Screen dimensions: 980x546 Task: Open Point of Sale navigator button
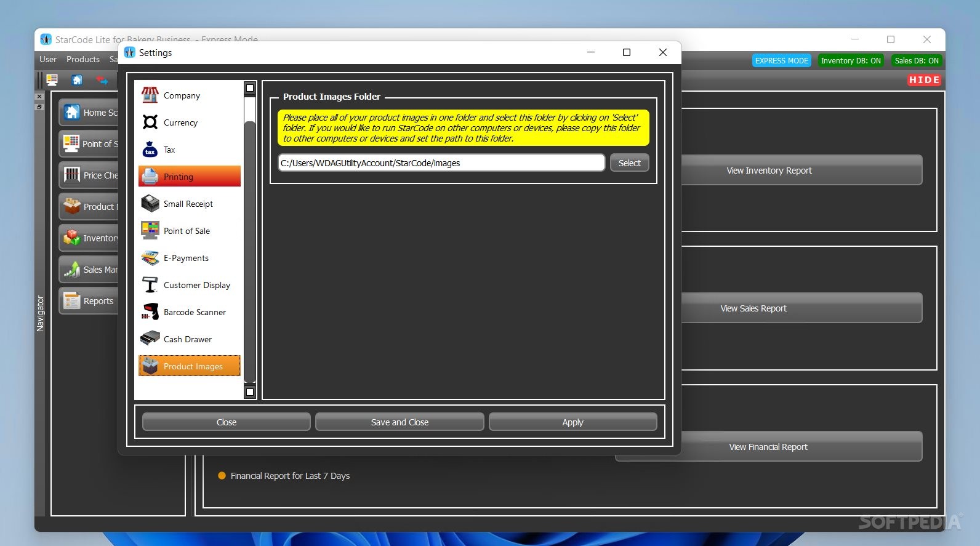pos(89,144)
